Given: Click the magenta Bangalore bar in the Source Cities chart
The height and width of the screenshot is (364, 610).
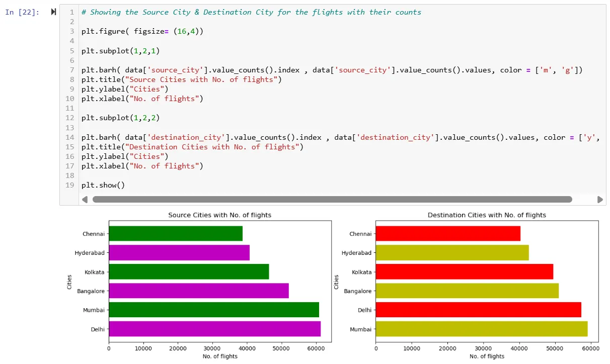Looking at the screenshot, I should (199, 291).
